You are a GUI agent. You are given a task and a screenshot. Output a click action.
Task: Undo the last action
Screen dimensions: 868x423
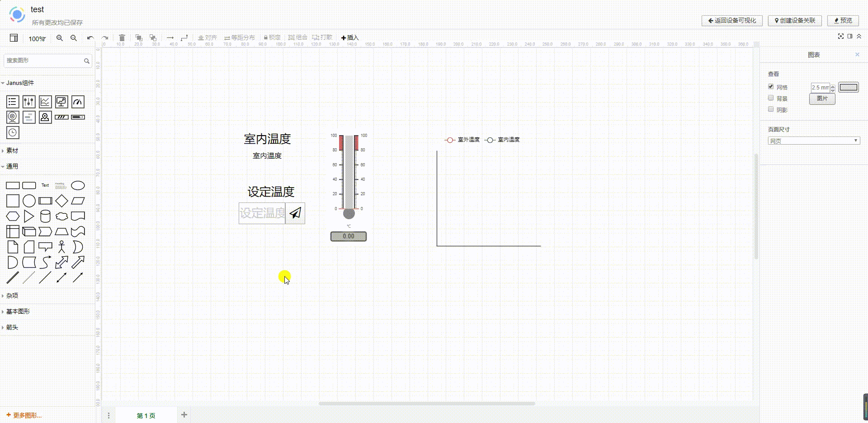tap(90, 38)
